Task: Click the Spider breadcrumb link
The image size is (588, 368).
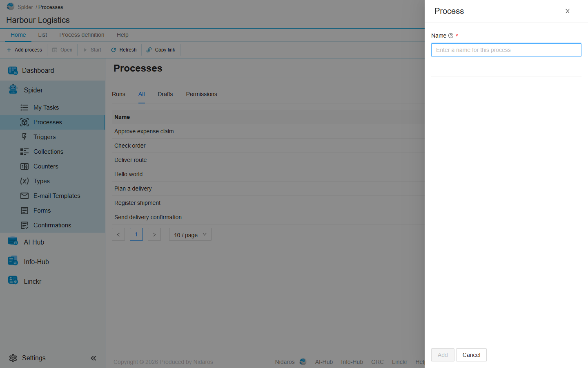Action: coord(25,7)
